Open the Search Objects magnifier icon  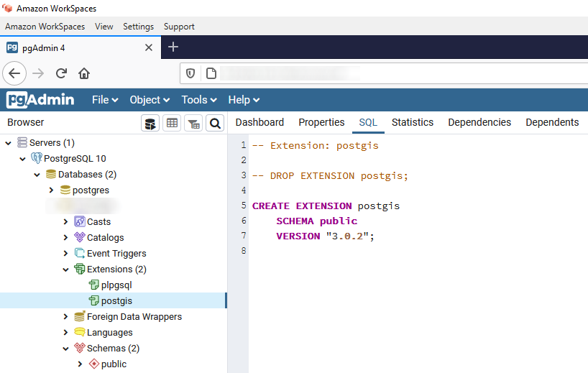[x=215, y=123]
